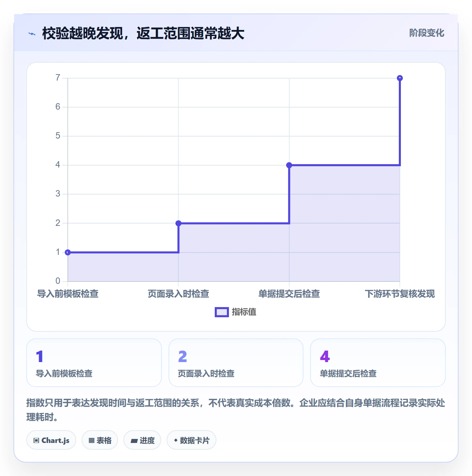472x476 pixels.
Task: Click y-axis tick label 0
Action: pyautogui.click(x=58, y=281)
